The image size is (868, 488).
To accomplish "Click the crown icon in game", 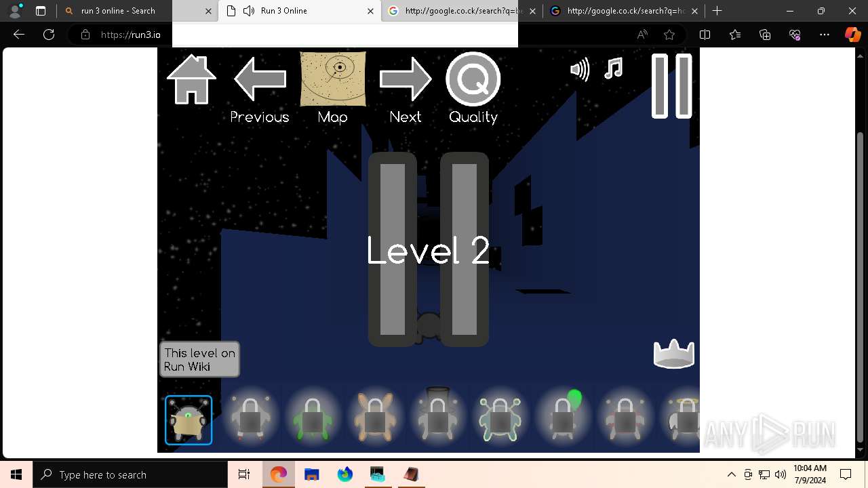I will pyautogui.click(x=673, y=354).
